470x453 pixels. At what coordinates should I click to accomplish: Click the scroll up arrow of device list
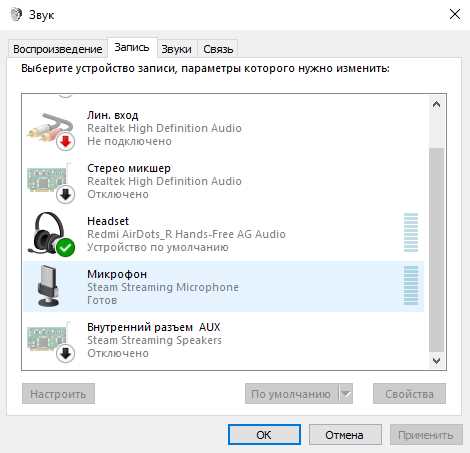tap(436, 105)
